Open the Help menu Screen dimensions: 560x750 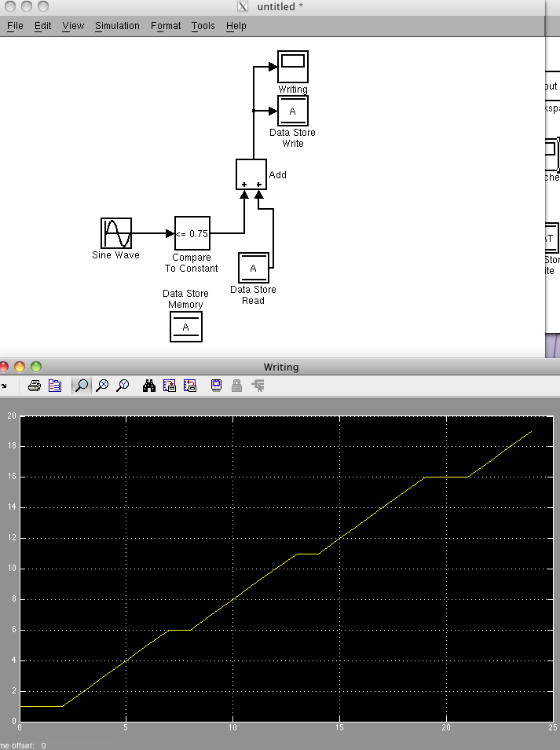pyautogui.click(x=236, y=26)
